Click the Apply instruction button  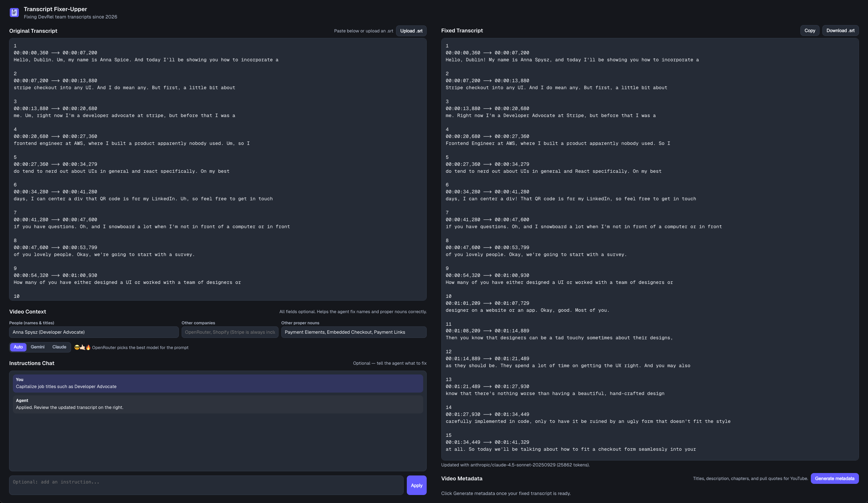pyautogui.click(x=416, y=485)
